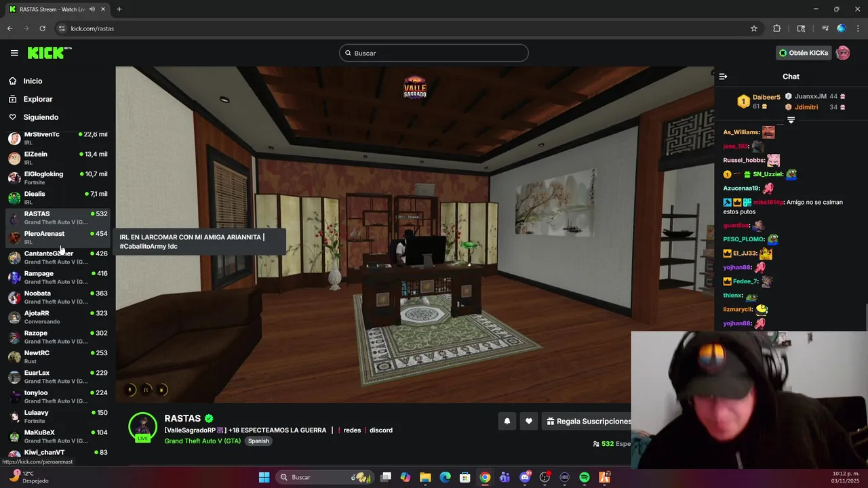Image resolution: width=868 pixels, height=488 pixels.
Task: Open the ElGlogloking channel
Action: (x=58, y=178)
